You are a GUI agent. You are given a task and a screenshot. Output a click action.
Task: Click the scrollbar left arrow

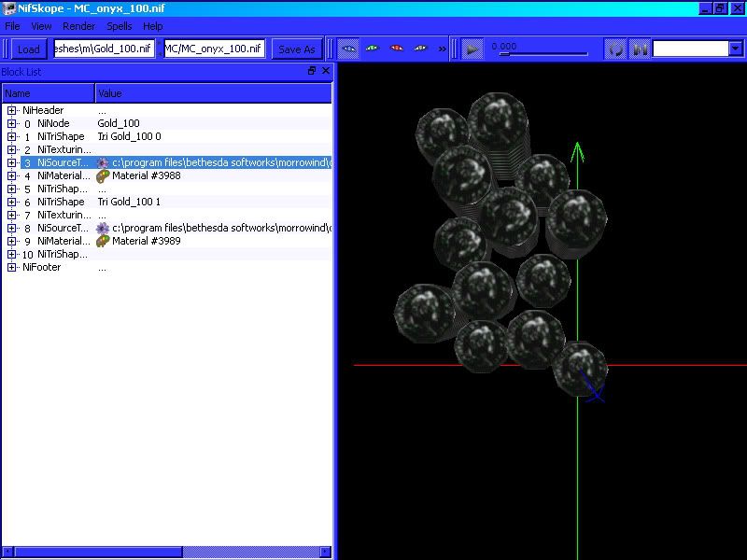(7, 552)
